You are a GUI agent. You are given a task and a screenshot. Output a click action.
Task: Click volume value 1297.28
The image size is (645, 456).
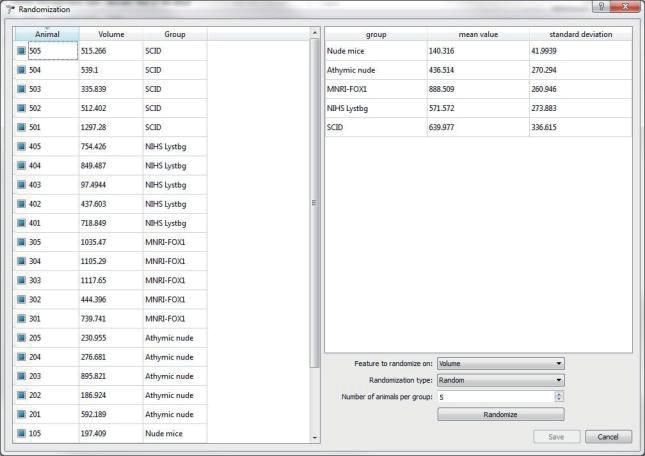93,127
